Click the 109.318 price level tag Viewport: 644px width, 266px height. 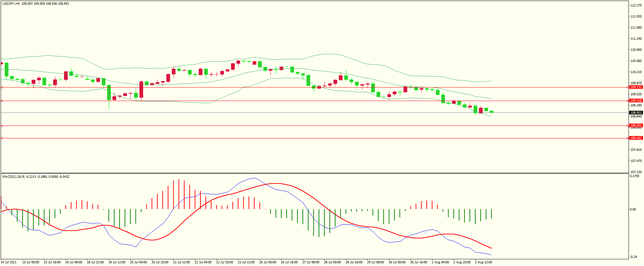[x=636, y=101]
